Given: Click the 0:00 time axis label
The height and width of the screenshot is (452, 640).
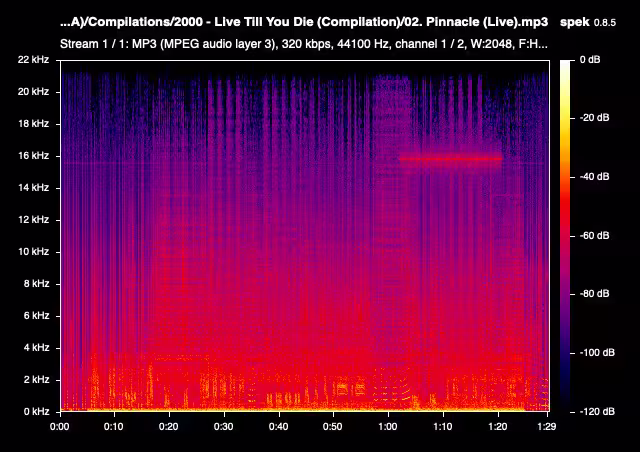Looking at the screenshot, I should pyautogui.click(x=60, y=427).
